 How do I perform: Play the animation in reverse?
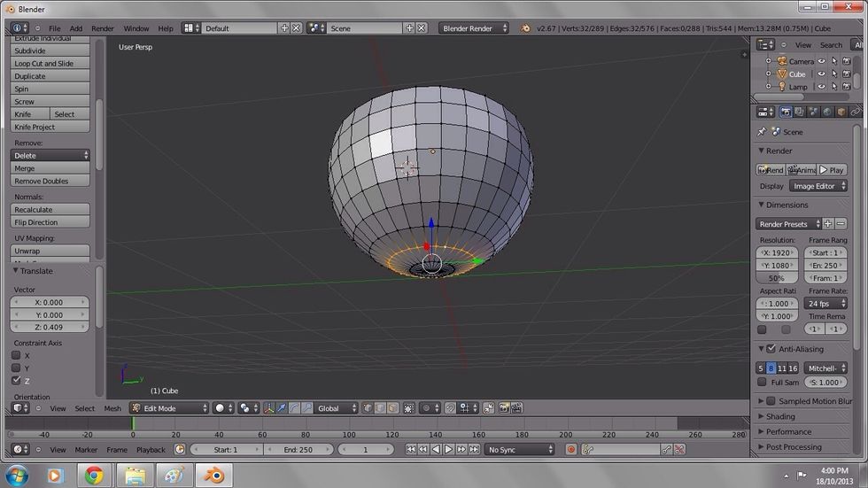tap(436, 450)
